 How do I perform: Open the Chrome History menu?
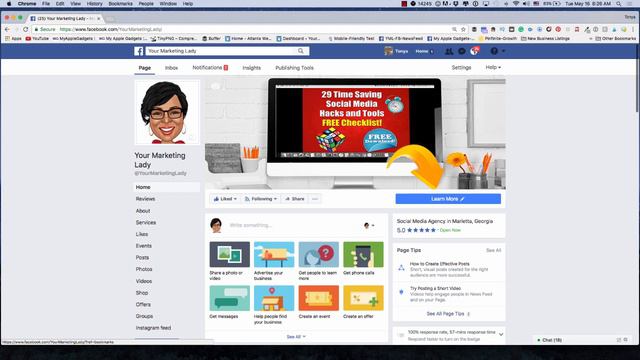click(x=94, y=4)
